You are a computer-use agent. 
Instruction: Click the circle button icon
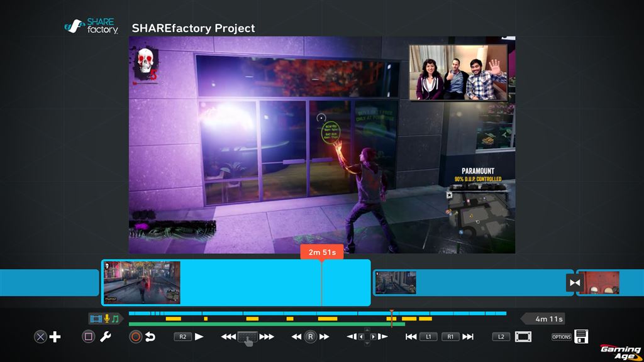point(136,337)
